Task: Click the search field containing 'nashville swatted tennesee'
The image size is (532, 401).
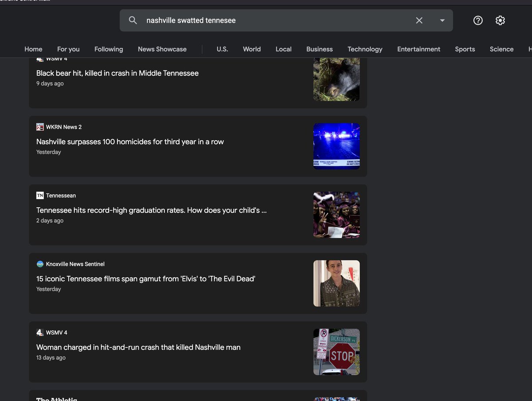Action: click(286, 20)
